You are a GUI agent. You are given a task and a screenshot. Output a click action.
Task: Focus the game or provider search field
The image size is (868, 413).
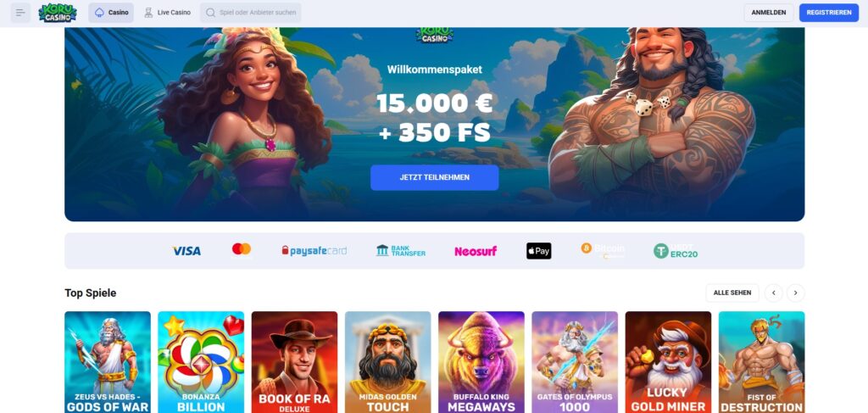click(x=251, y=13)
